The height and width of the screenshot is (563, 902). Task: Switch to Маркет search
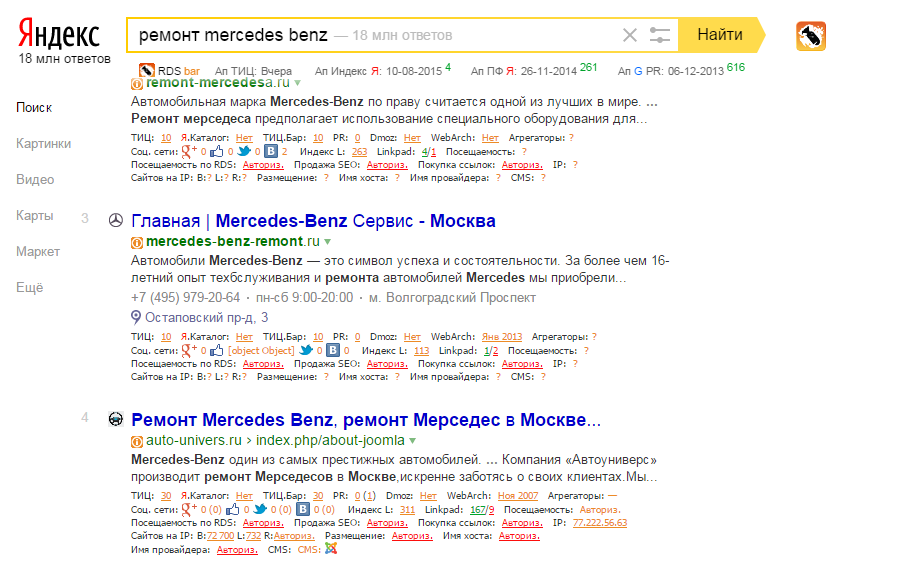[38, 251]
